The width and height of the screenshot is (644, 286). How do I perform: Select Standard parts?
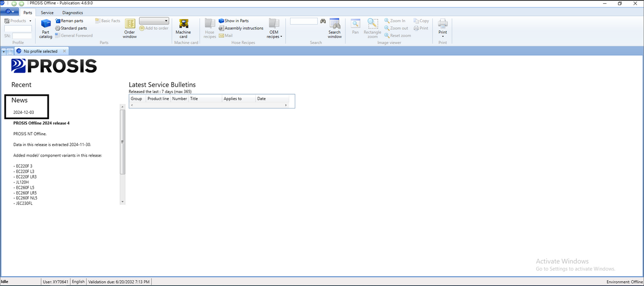click(70, 28)
